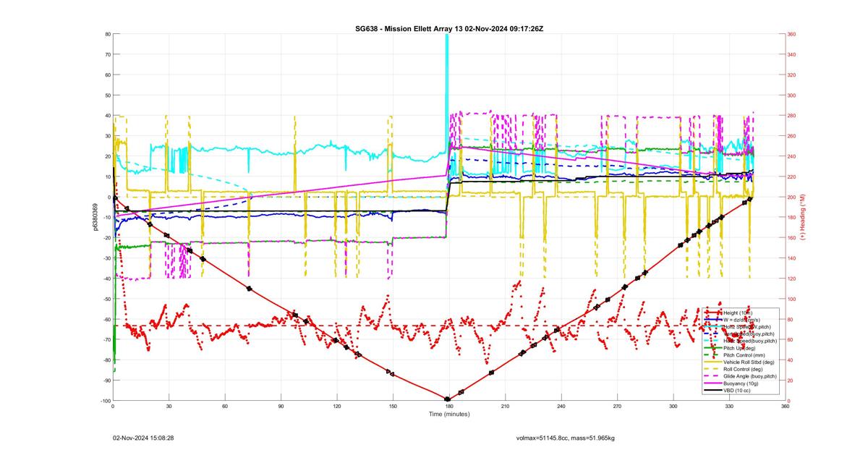Image resolution: width=868 pixels, height=450 pixels.
Task: Select the 'VBD (10 cc)' legend entry
Action: [736, 391]
